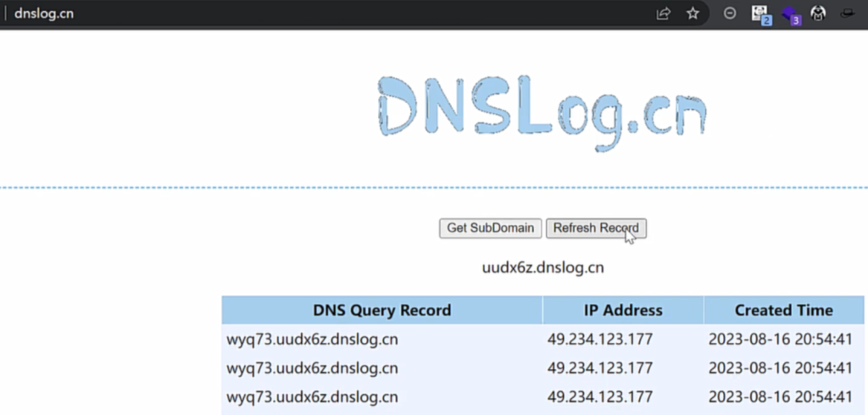The height and width of the screenshot is (415, 868).
Task: Click wyq73.uudx6z.dnslog.cn in the first table row
Action: click(312, 339)
